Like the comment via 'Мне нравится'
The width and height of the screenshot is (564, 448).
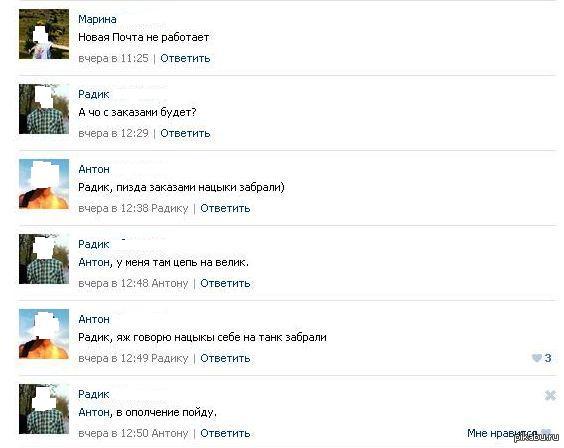click(502, 433)
